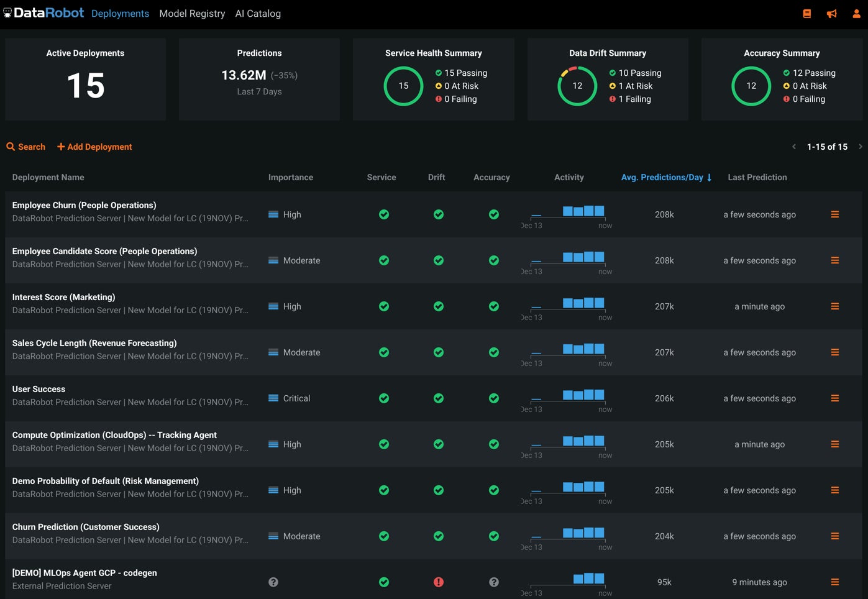Click the red Drift alert for MLOps Agent GCP

click(x=439, y=582)
